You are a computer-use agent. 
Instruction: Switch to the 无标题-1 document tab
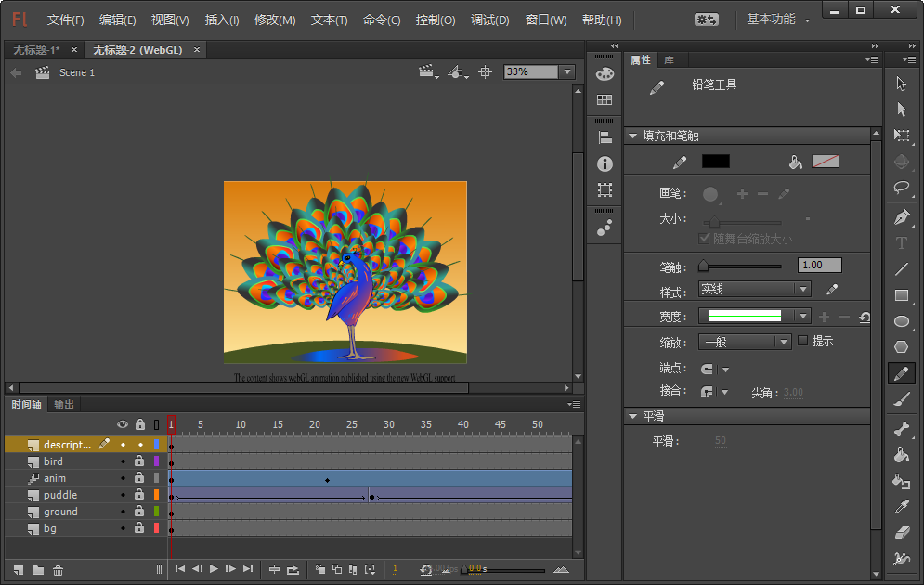[x=36, y=50]
